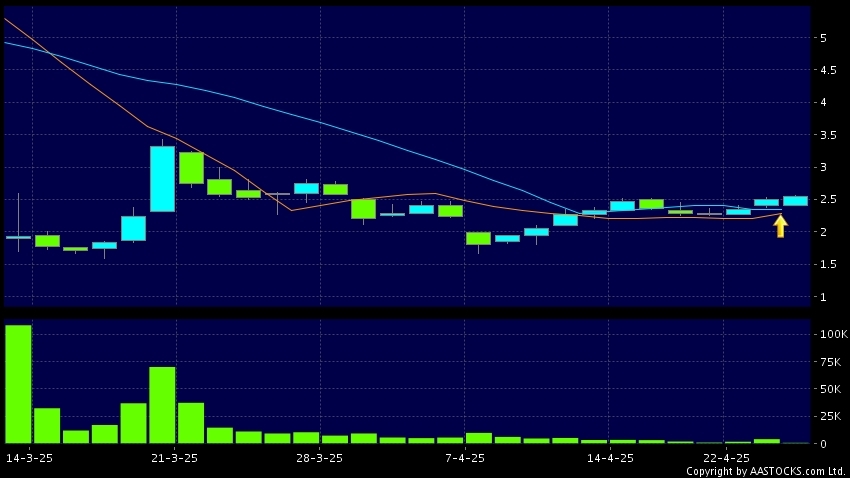Click the last cyan candlestick at right edge
850x478 pixels.
point(795,201)
